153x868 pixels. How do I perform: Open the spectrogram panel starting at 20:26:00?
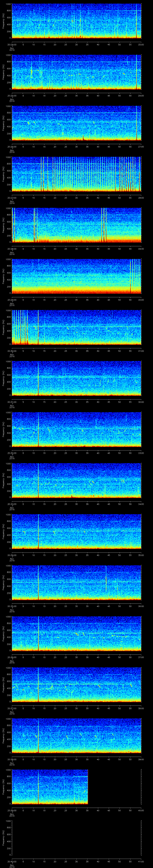click(x=77, y=123)
